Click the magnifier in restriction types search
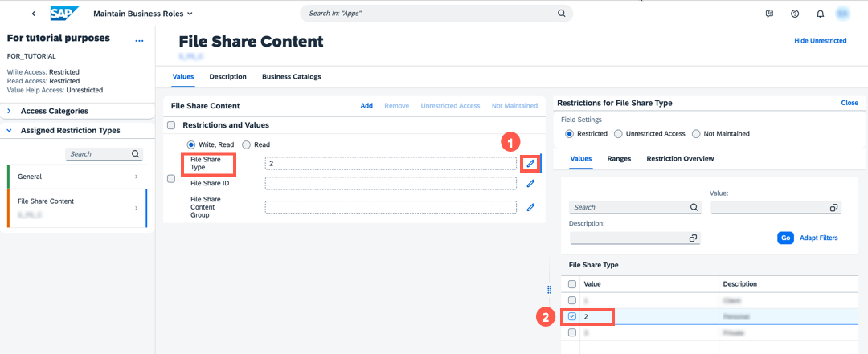This screenshot has height=354, width=868. [x=136, y=154]
